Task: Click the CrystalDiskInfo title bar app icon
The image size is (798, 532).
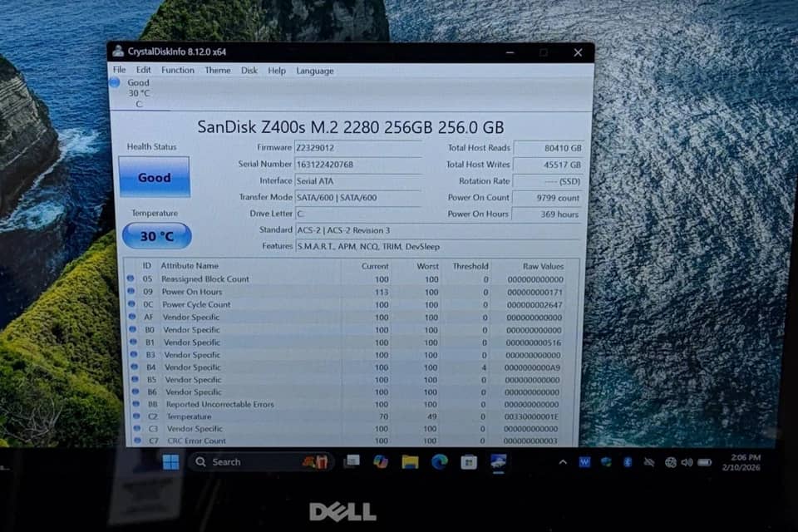Action: point(118,51)
